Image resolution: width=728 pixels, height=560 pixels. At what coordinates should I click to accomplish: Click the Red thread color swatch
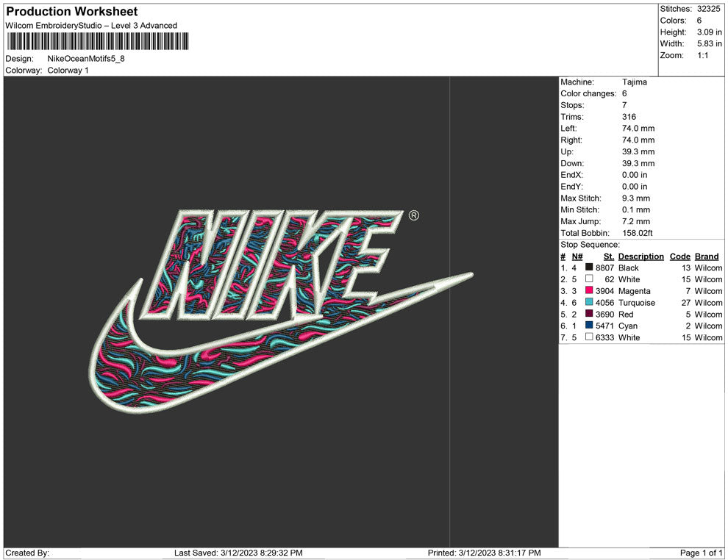(589, 313)
